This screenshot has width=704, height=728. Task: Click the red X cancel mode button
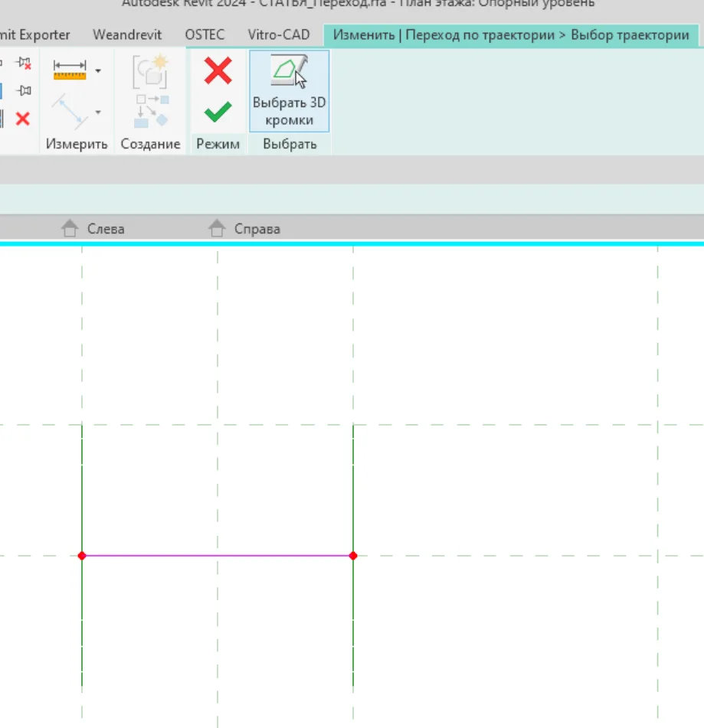point(218,71)
